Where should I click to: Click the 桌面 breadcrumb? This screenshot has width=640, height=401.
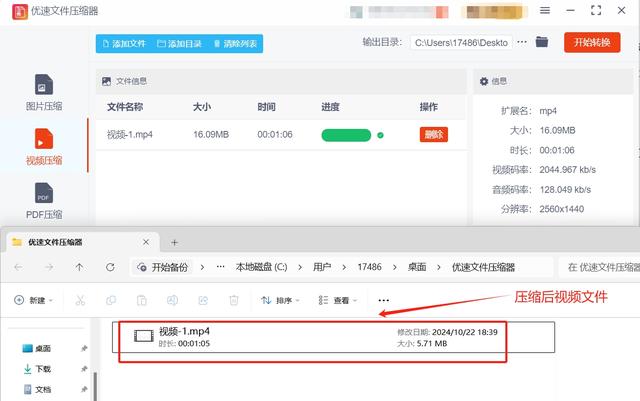tap(417, 267)
